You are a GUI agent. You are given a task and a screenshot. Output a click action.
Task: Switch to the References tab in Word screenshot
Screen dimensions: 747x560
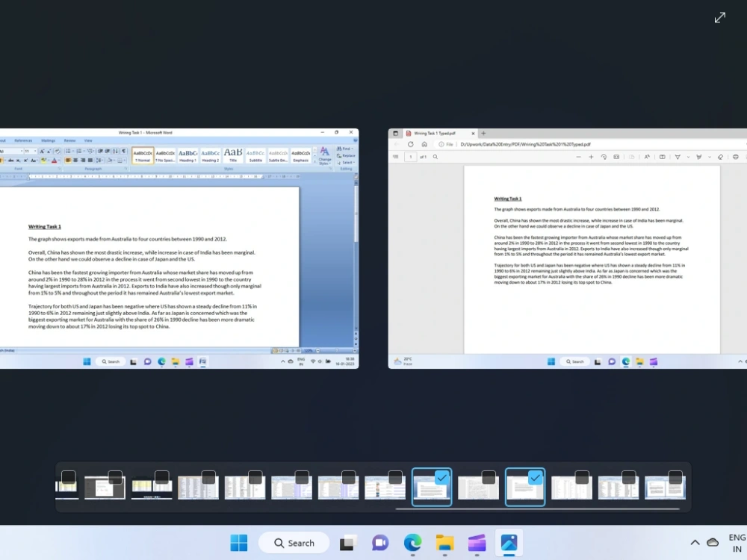pyautogui.click(x=23, y=140)
